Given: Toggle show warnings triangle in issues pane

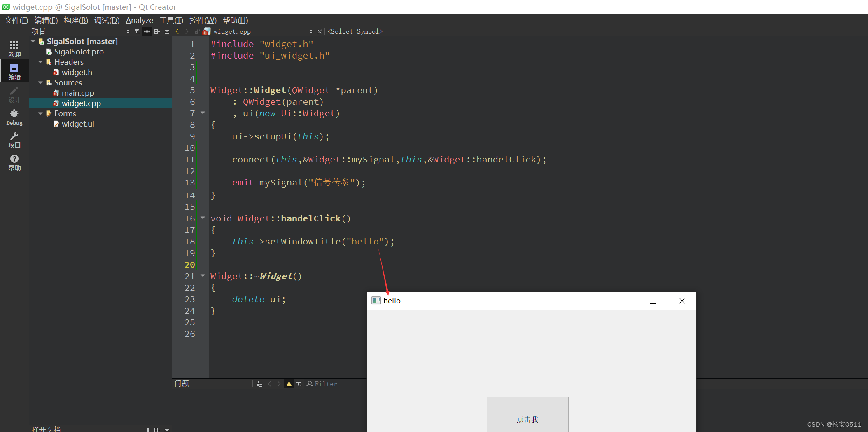Looking at the screenshot, I should tap(289, 384).
